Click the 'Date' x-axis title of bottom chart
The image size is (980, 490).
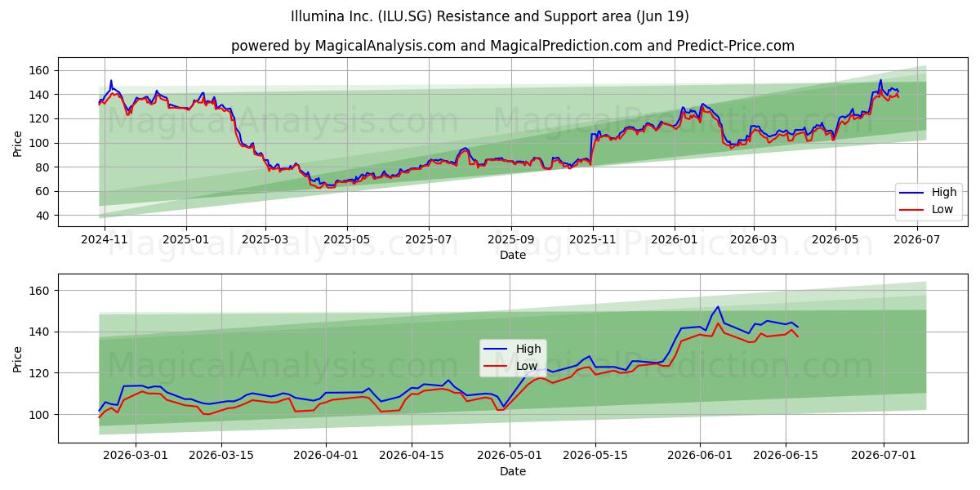click(x=512, y=471)
